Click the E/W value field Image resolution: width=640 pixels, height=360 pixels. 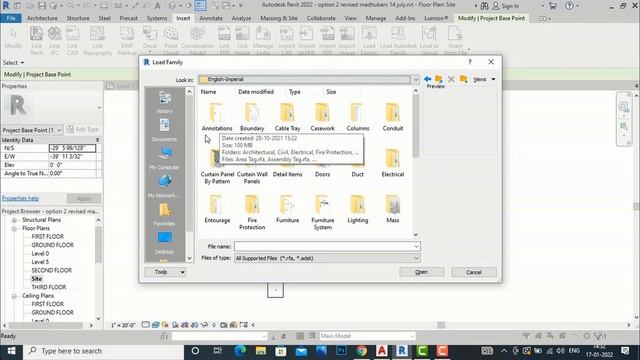click(x=72, y=157)
